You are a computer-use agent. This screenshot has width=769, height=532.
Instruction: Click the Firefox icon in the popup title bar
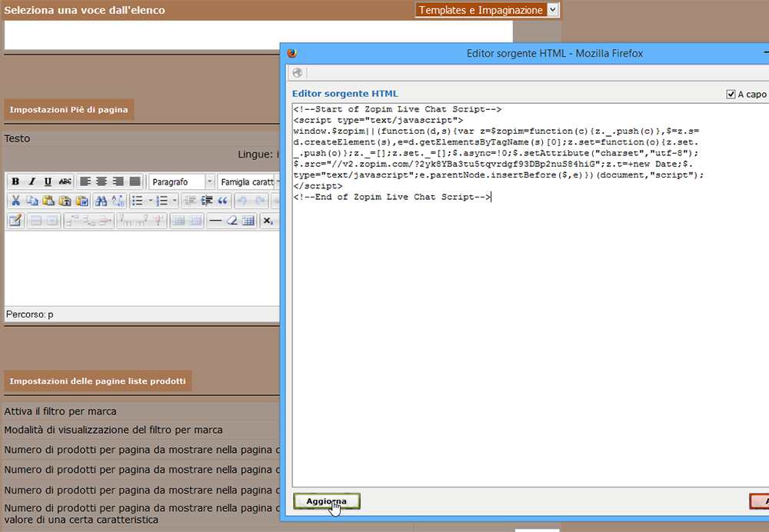pos(292,53)
